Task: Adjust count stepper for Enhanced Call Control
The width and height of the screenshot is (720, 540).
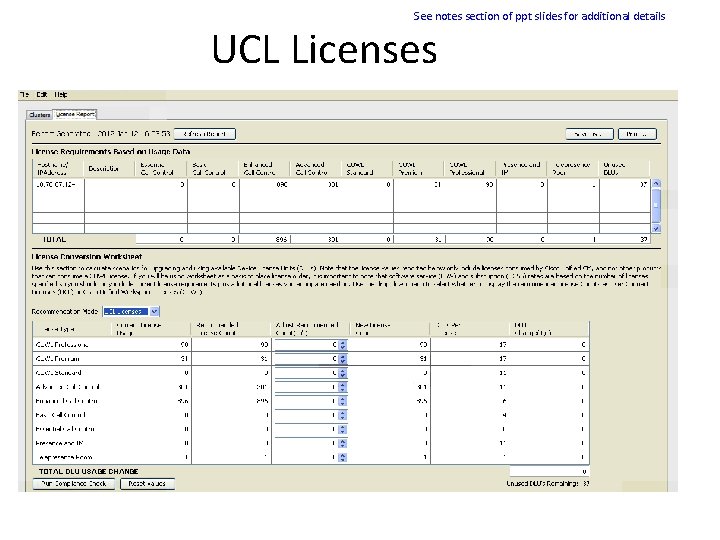Action: coord(343,401)
